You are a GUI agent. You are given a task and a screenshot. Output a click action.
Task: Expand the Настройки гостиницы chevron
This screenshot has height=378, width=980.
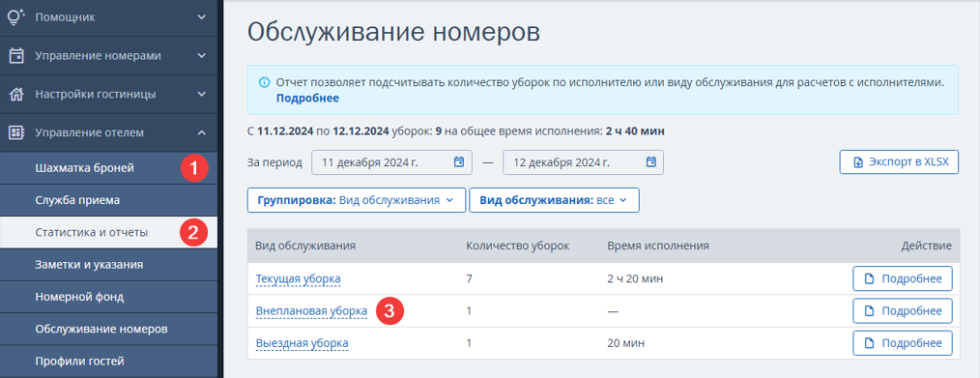pos(201,95)
